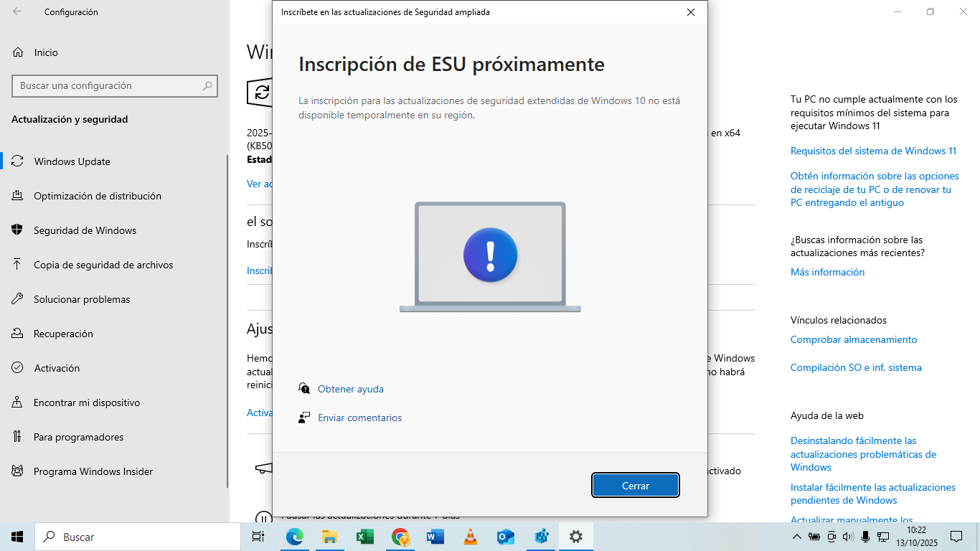Screen dimensions: 980x551
Task: Open Programa Windows Insider section
Action: (x=115, y=471)
